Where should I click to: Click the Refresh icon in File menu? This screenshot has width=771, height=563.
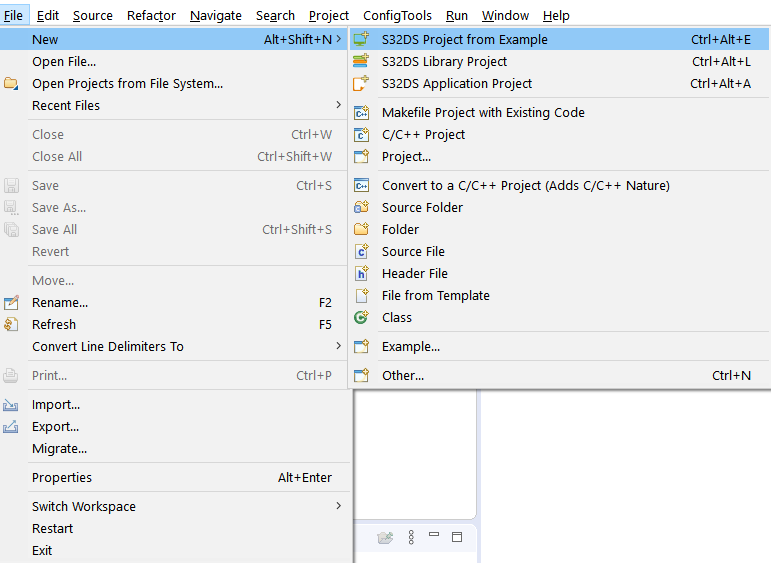11,325
